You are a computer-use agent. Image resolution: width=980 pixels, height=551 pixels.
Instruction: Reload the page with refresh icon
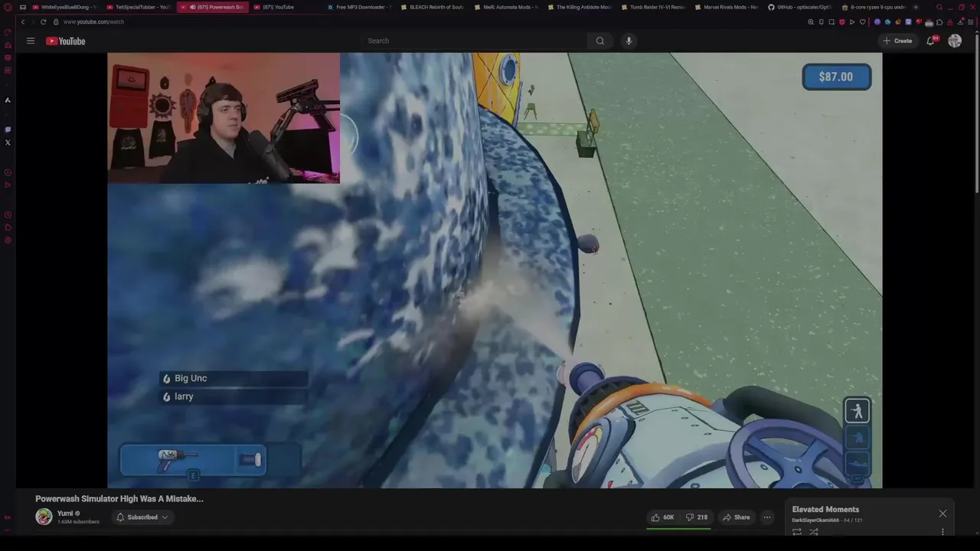click(x=43, y=21)
